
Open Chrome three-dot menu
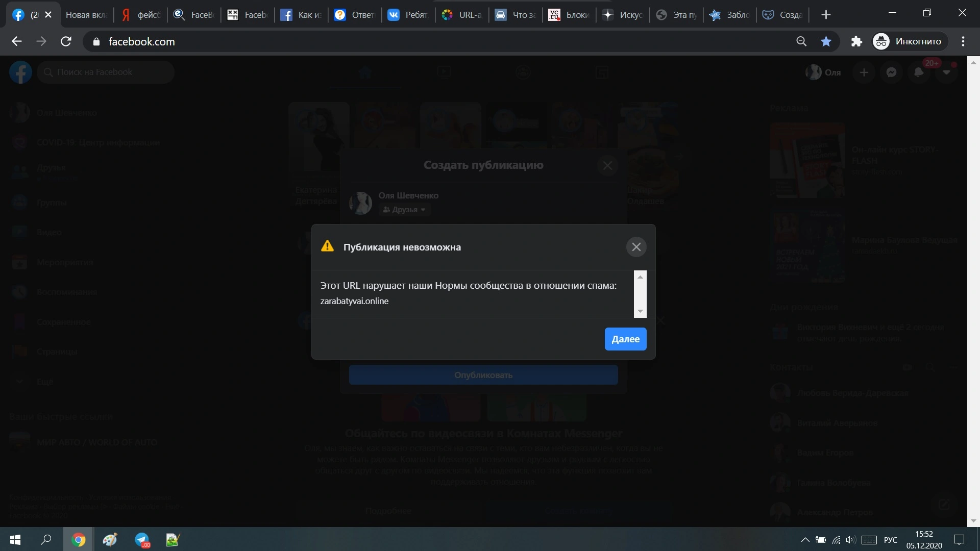pos(963,41)
